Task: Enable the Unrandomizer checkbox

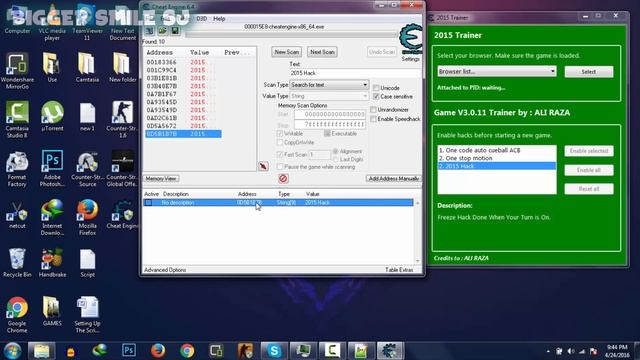Action: tap(373, 109)
